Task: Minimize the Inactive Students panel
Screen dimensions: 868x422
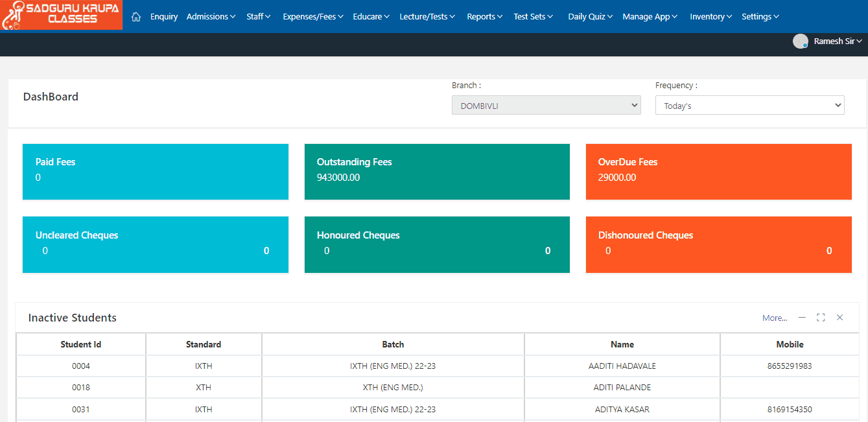Action: click(x=802, y=318)
